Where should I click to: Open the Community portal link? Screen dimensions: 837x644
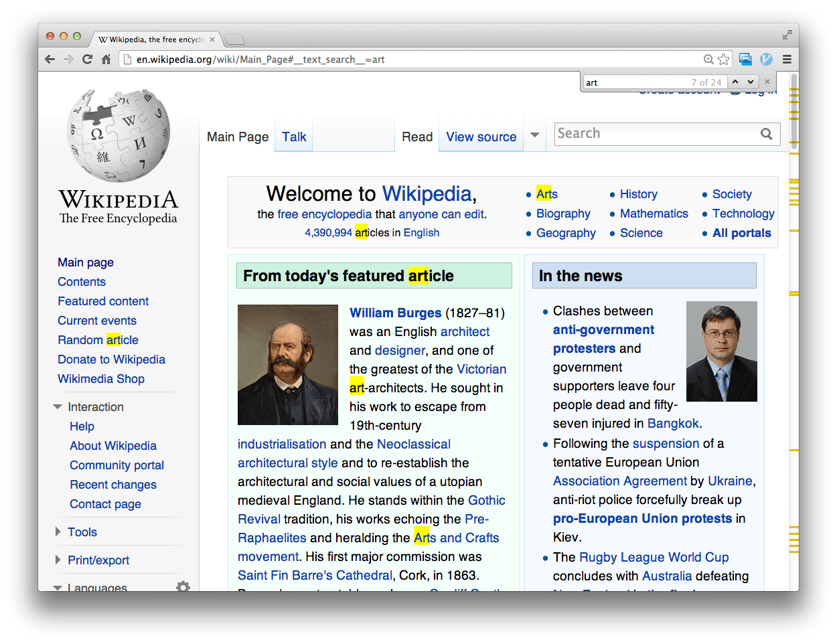(117, 465)
